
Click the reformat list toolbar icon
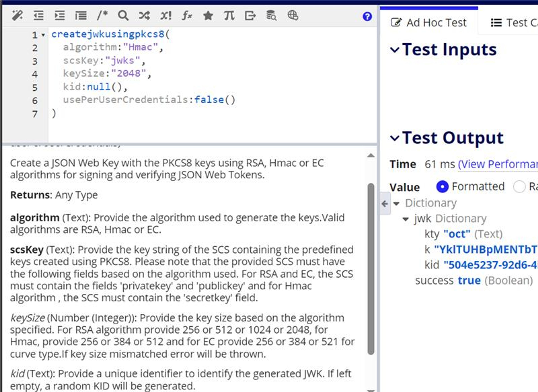point(81,16)
